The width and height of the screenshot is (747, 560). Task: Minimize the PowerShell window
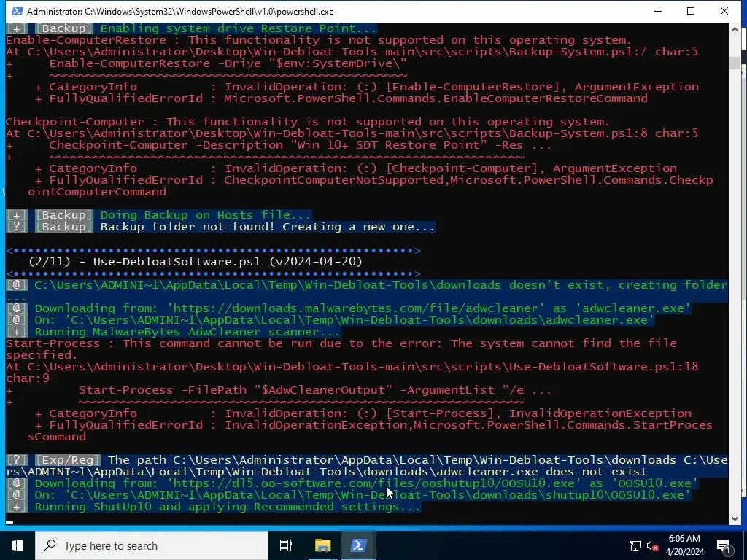click(x=658, y=11)
